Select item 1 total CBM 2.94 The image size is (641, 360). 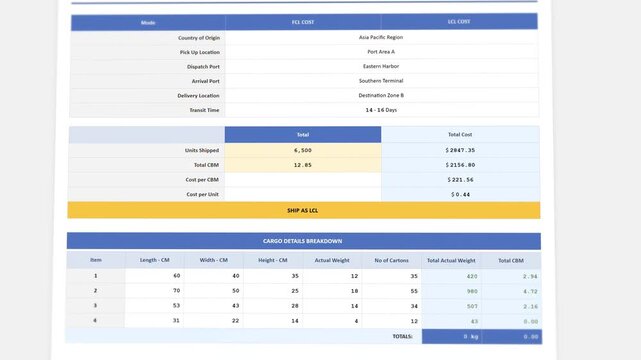511,277
